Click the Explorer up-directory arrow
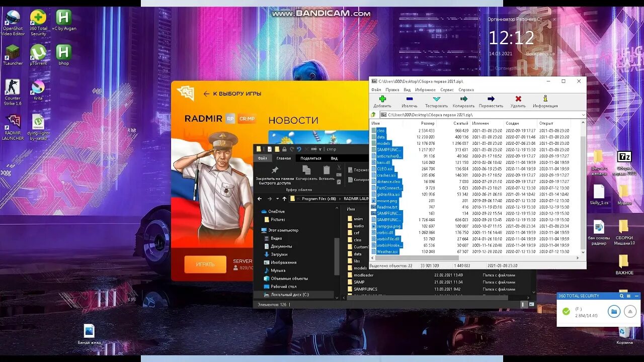 pyautogui.click(x=284, y=199)
